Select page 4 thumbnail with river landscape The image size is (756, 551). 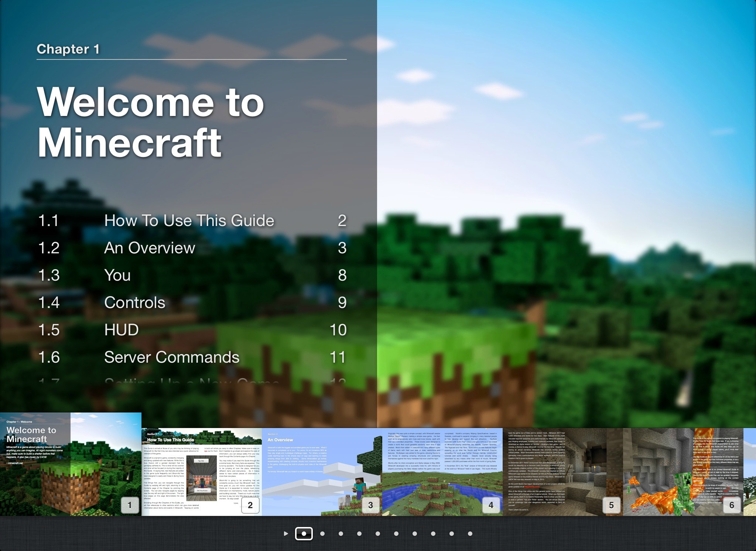pyautogui.click(x=442, y=472)
